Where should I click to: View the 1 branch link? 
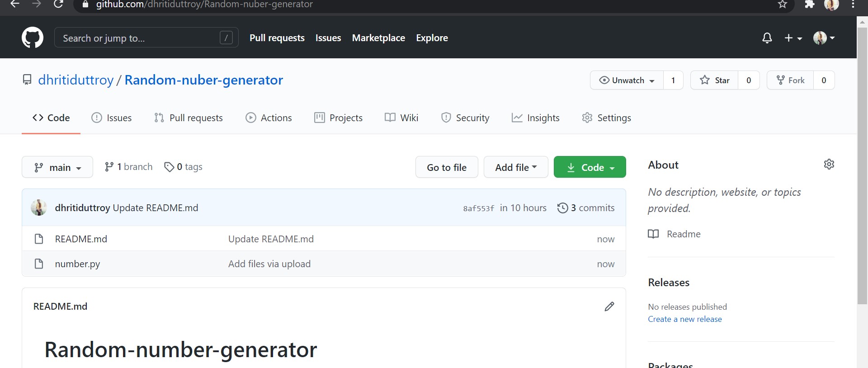(x=128, y=167)
